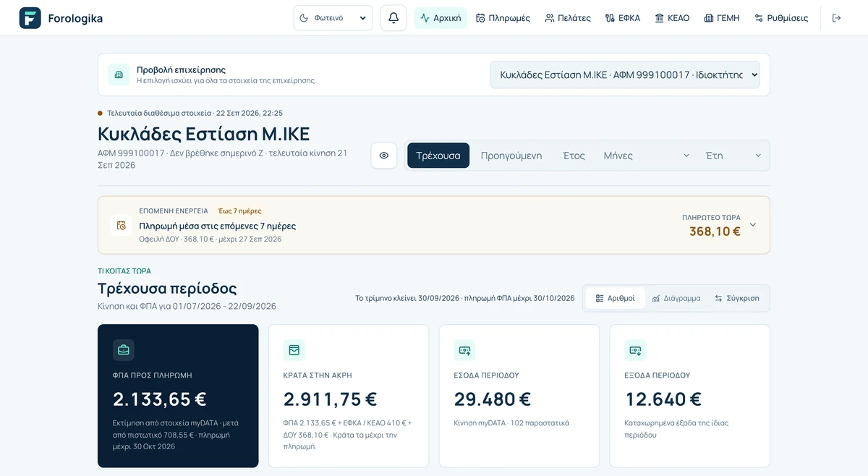Open the Πληρωμές page
Screen dimensions: 868x476
pyautogui.click(x=503, y=18)
